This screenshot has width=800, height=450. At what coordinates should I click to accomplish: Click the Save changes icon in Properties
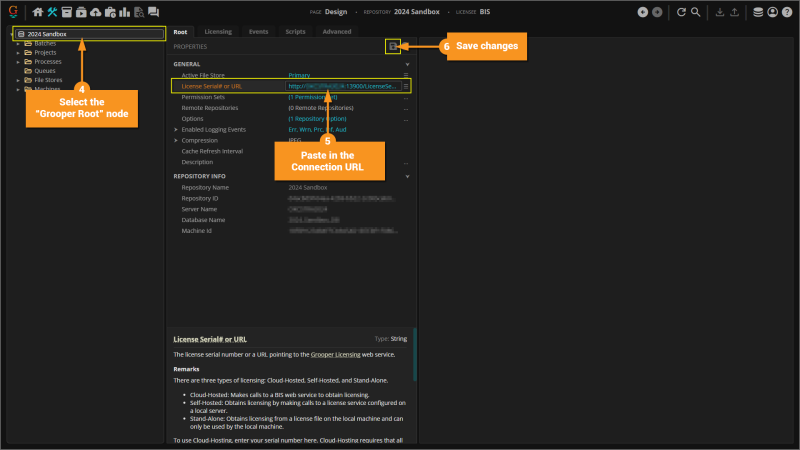[x=394, y=46]
